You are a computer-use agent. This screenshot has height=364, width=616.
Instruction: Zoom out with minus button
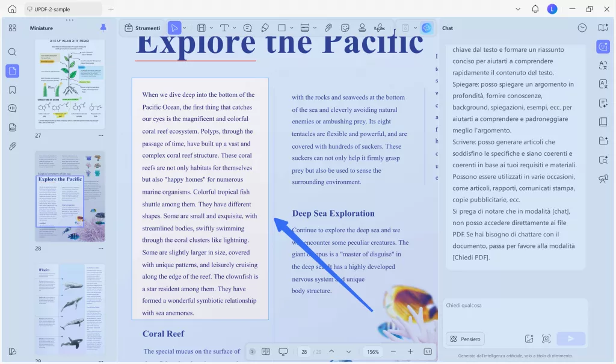point(393,352)
